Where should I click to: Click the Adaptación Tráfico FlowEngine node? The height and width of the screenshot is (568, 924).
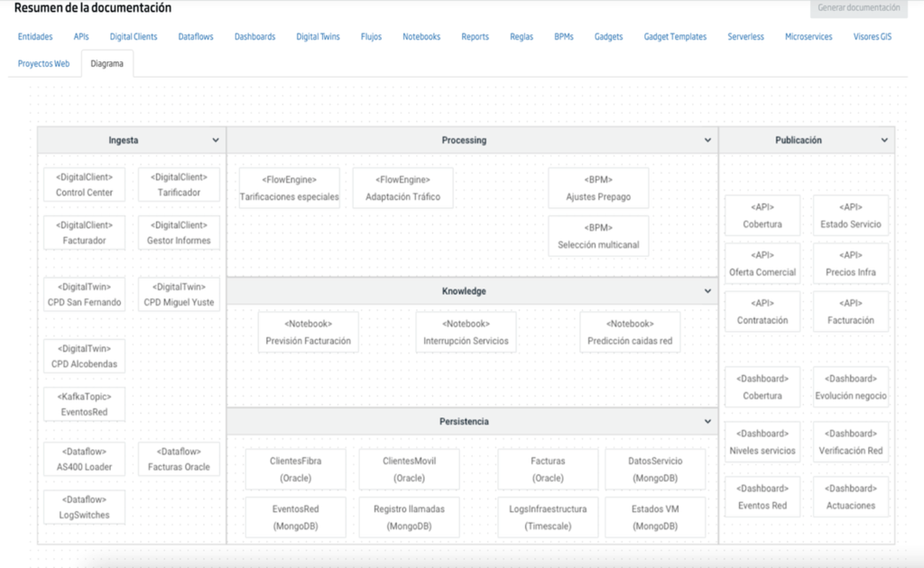click(403, 188)
